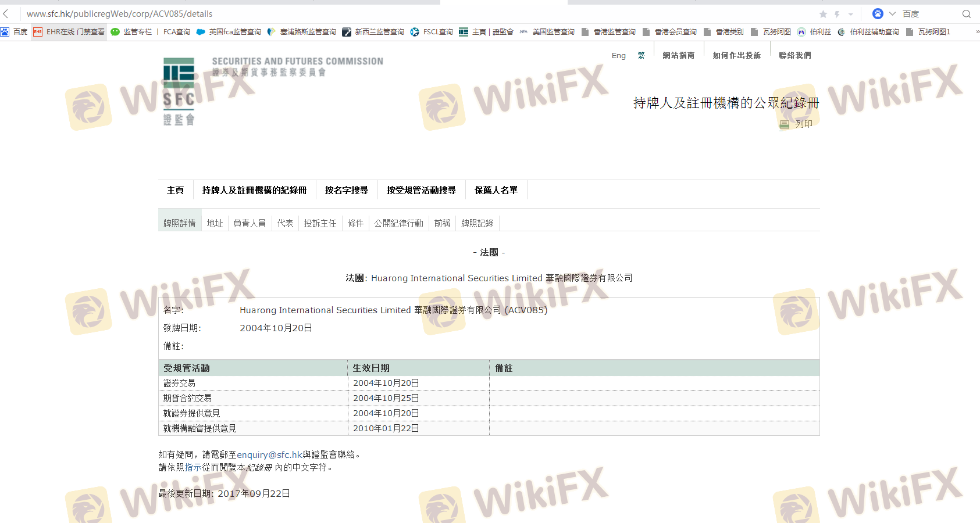Open the 监管专栏 WeChat bookmark
The image size is (980, 523).
[131, 32]
